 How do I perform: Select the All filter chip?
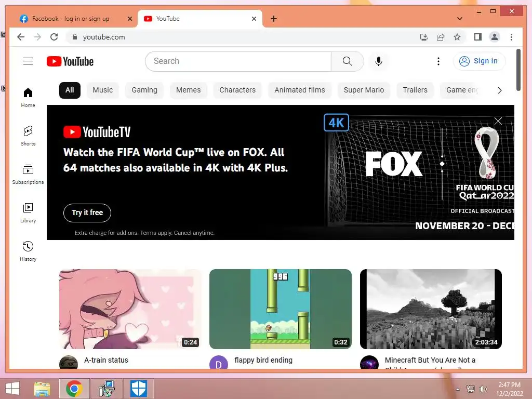click(x=70, y=90)
